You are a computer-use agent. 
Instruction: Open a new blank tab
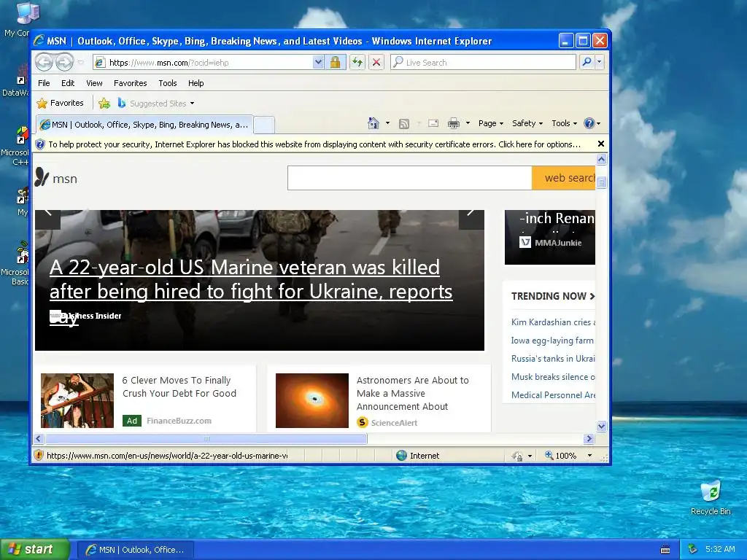tap(264, 125)
